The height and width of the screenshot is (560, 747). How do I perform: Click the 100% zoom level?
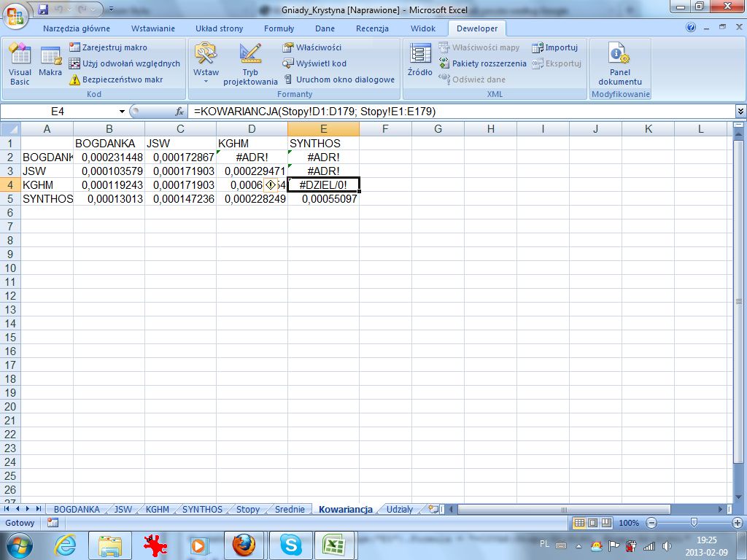tap(629, 523)
